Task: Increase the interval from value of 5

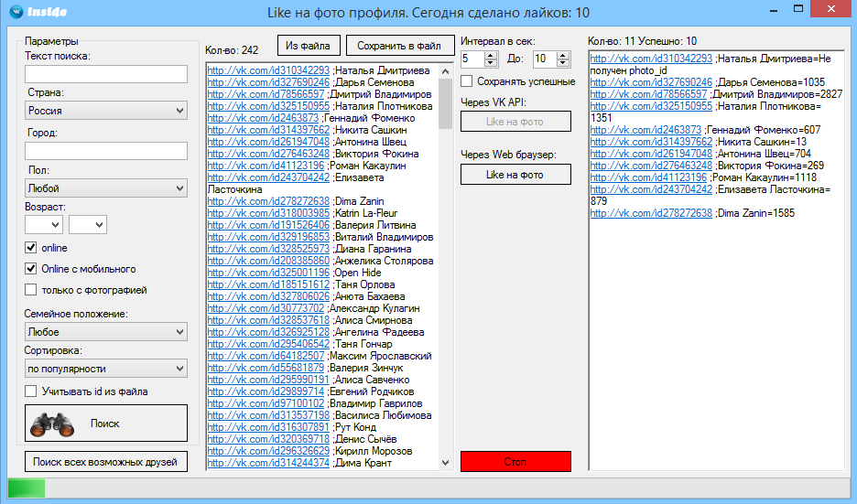Action: coord(491,55)
